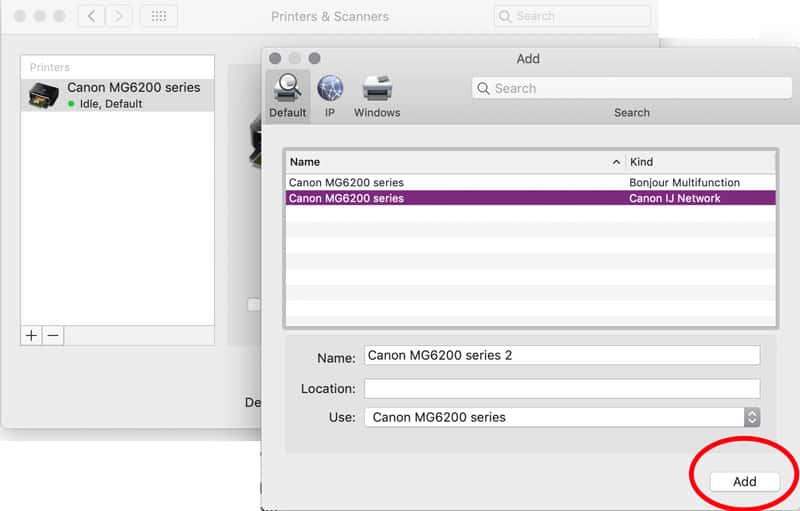Click the forward arrow in Printers & Scanners
Image resolution: width=800 pixels, height=511 pixels.
pyautogui.click(x=119, y=16)
